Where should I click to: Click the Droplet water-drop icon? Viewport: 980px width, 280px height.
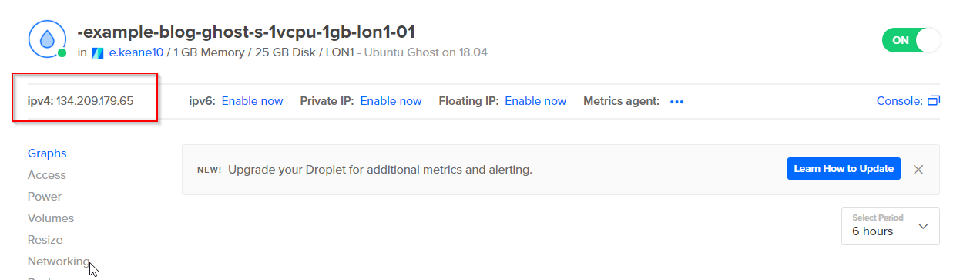[x=45, y=39]
